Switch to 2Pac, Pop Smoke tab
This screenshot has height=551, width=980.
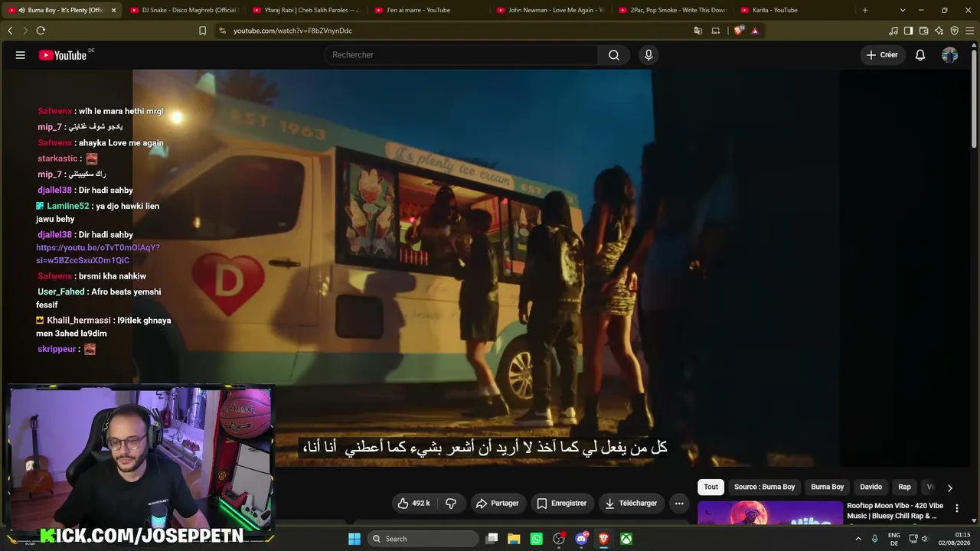pos(673,10)
